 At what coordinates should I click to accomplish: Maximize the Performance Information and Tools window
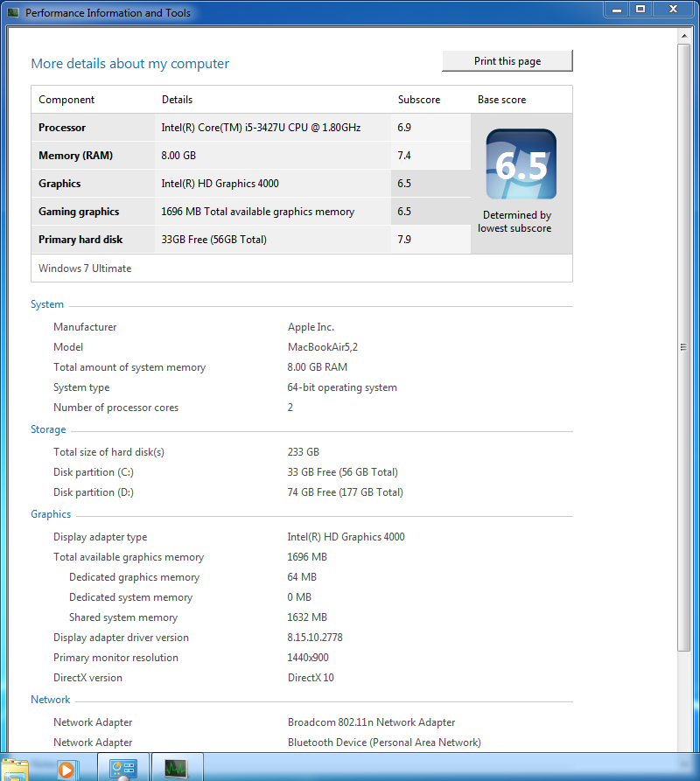point(640,10)
